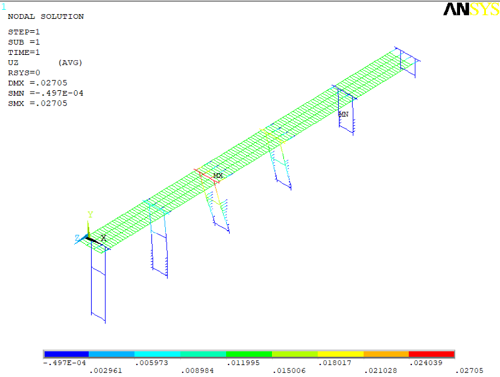
Task: Click the UZ (AVG) label
Action: [x=45, y=62]
